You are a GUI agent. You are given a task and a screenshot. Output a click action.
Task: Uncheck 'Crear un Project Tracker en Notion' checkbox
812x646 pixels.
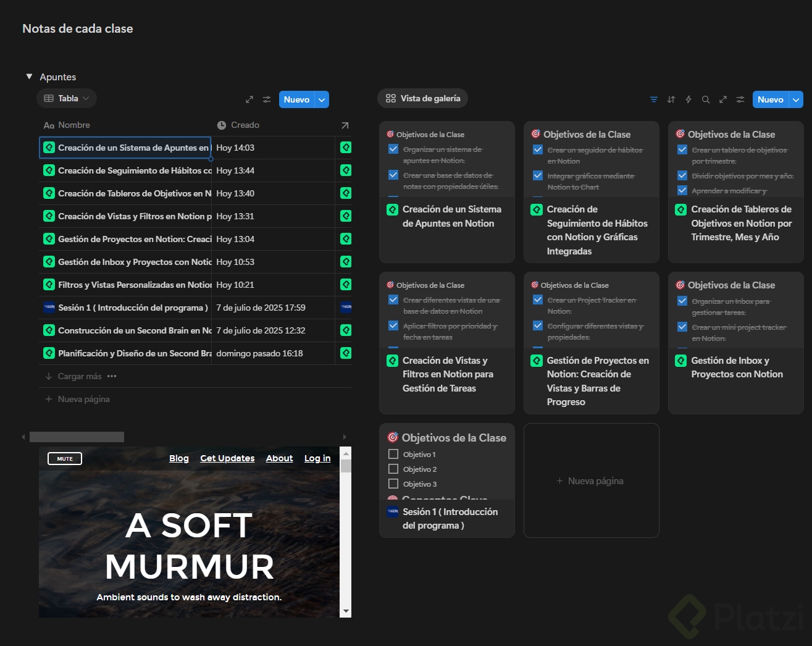click(538, 300)
